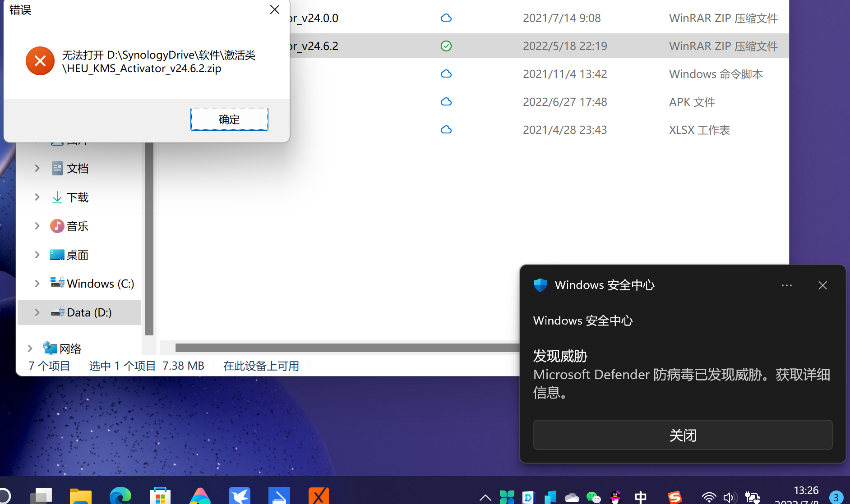Click the navigation pane vertical scrollbar
850x504 pixels.
coord(149,239)
